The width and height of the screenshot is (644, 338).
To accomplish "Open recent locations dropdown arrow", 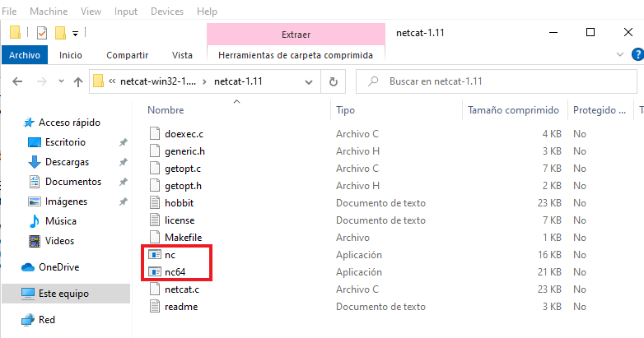I will [x=61, y=81].
